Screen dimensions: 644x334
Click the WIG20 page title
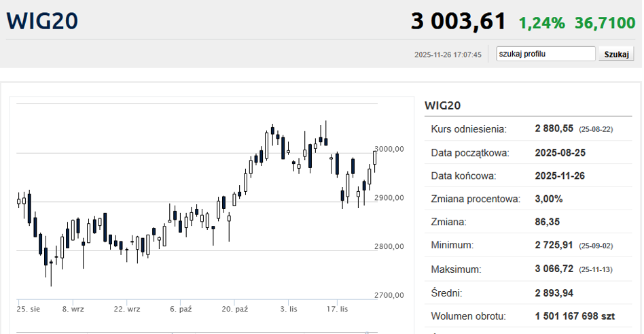(x=42, y=21)
